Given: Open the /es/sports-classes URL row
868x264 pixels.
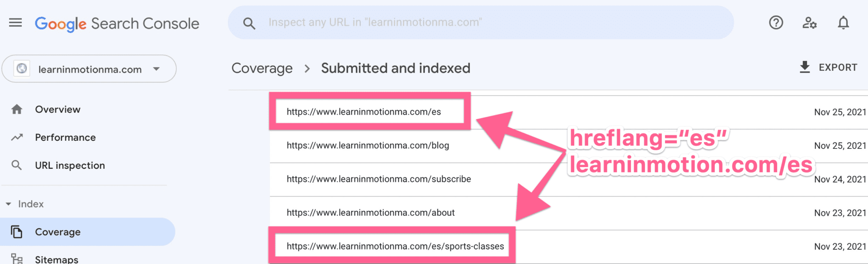Looking at the screenshot, I should pyautogui.click(x=568, y=246).
